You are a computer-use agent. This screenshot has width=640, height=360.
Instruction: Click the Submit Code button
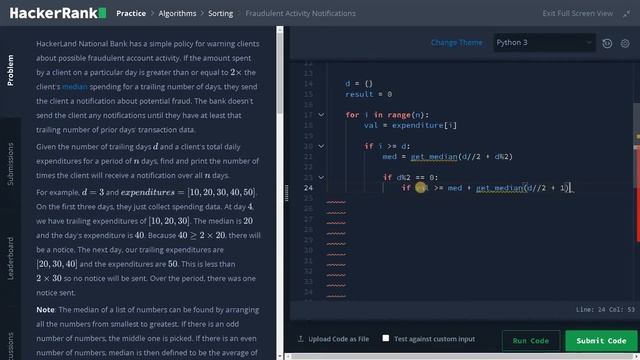click(601, 341)
